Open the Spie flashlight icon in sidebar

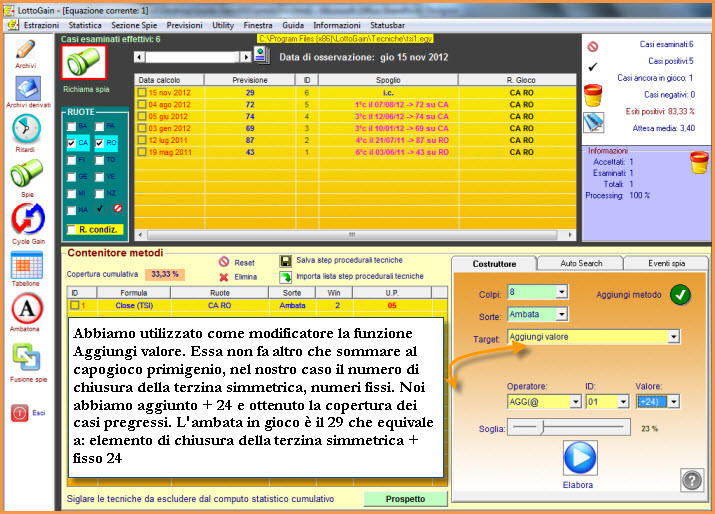click(x=27, y=173)
